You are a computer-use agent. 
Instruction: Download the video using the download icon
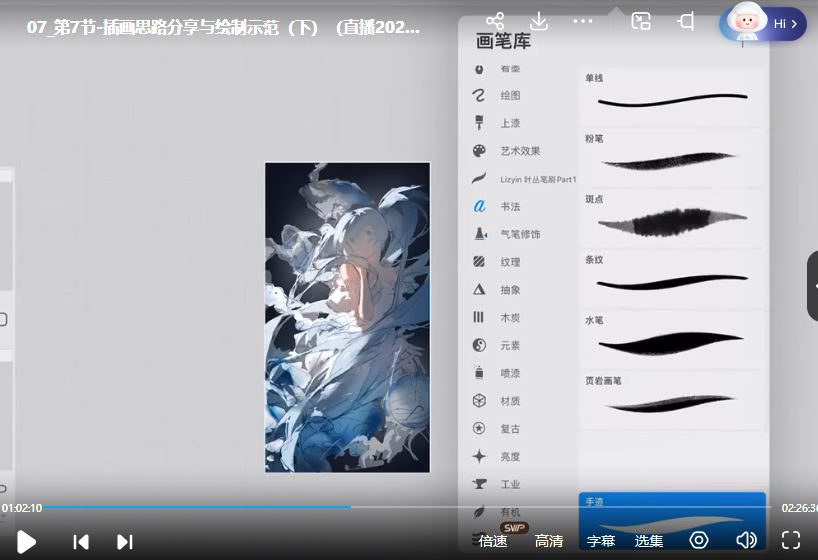[538, 21]
